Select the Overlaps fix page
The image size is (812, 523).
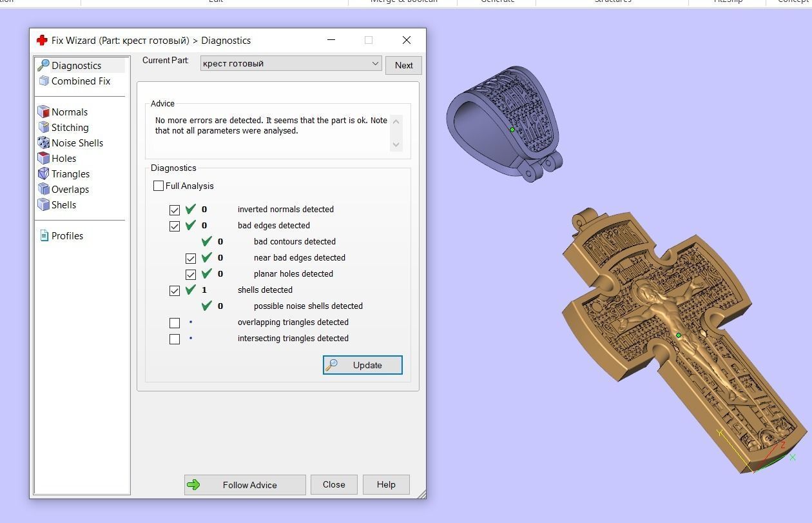(x=63, y=189)
